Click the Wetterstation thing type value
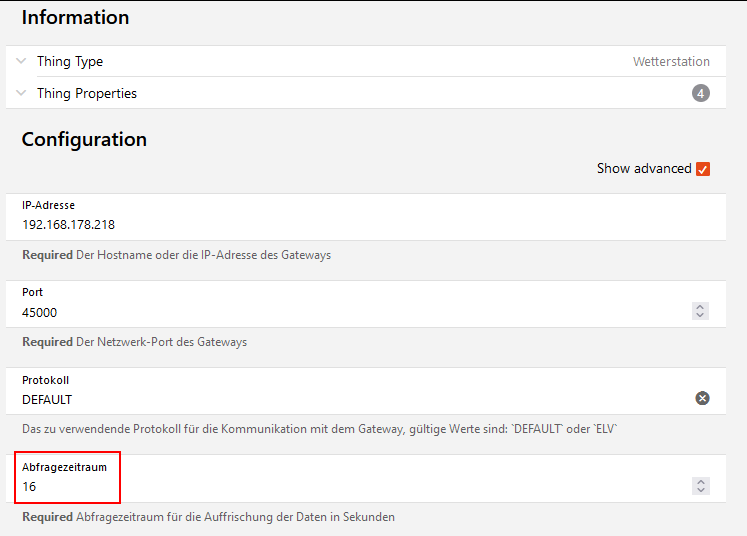Viewport: 747px width, 536px height. 671,61
